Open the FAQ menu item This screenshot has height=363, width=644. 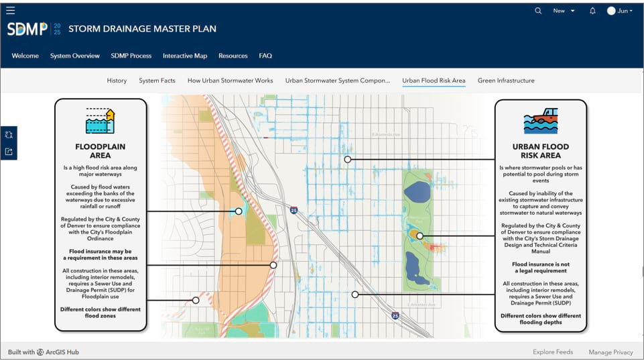265,56
